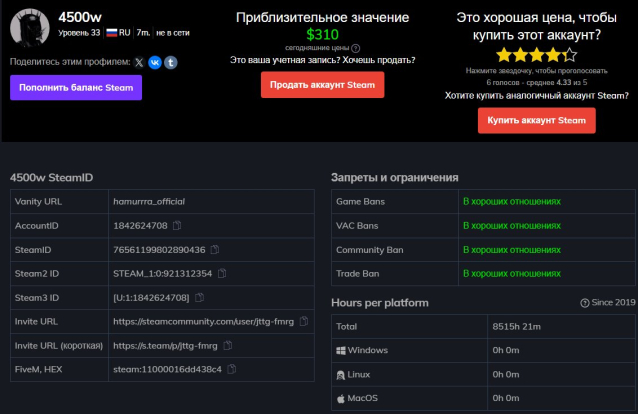Click the Windows platform icon
The image size is (638, 414).
click(341, 350)
